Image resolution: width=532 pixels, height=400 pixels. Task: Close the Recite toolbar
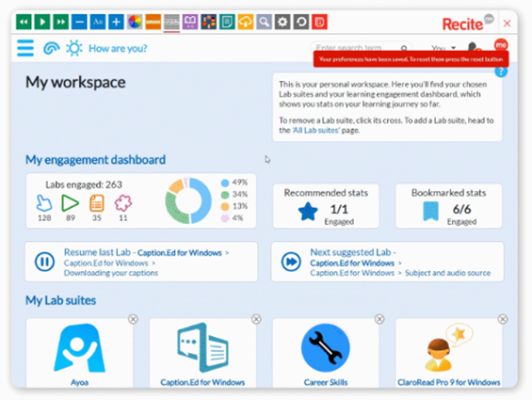click(x=507, y=24)
